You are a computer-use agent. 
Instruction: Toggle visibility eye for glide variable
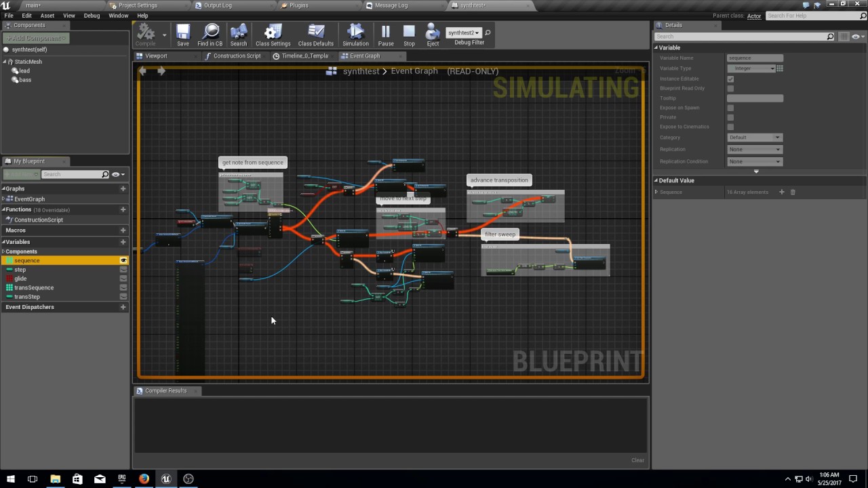coord(123,279)
